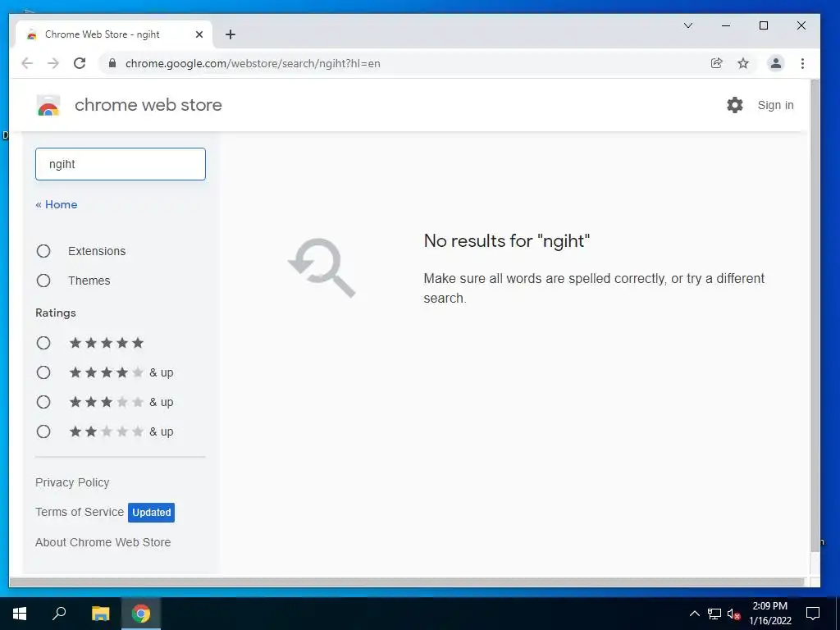The width and height of the screenshot is (840, 630).
Task: Click the "No results for "ngiht"" heading
Action: 507,241
